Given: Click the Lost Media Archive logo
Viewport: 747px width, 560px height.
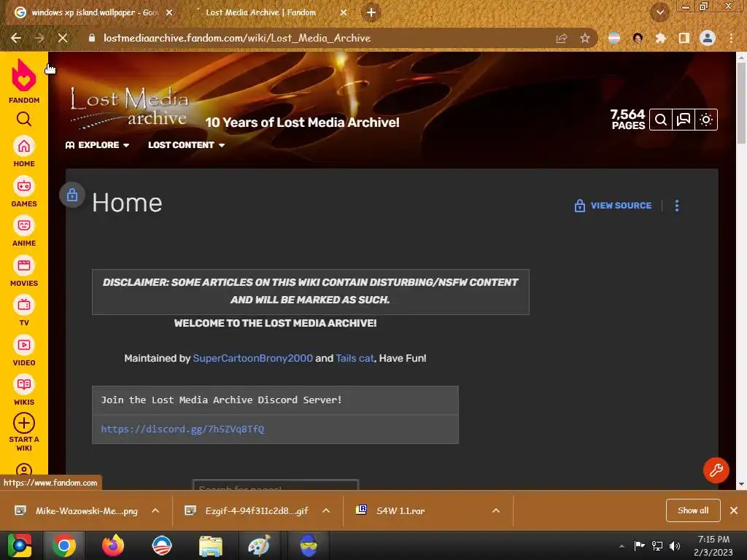Looking at the screenshot, I should click(x=130, y=108).
